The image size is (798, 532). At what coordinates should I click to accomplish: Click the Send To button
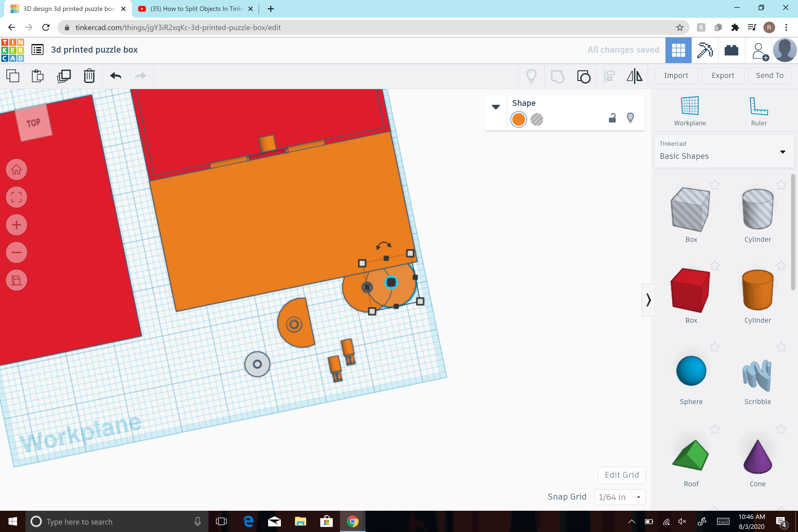[x=770, y=75]
